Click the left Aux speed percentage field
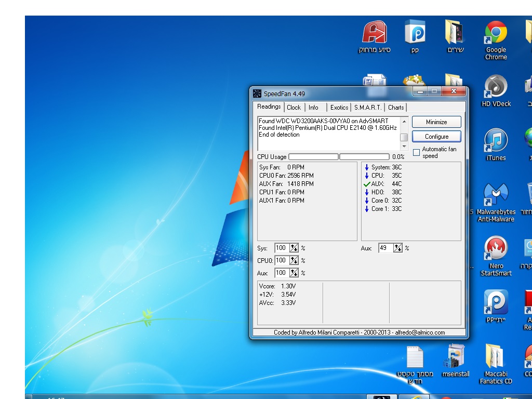This screenshot has width=532, height=399. 281,273
